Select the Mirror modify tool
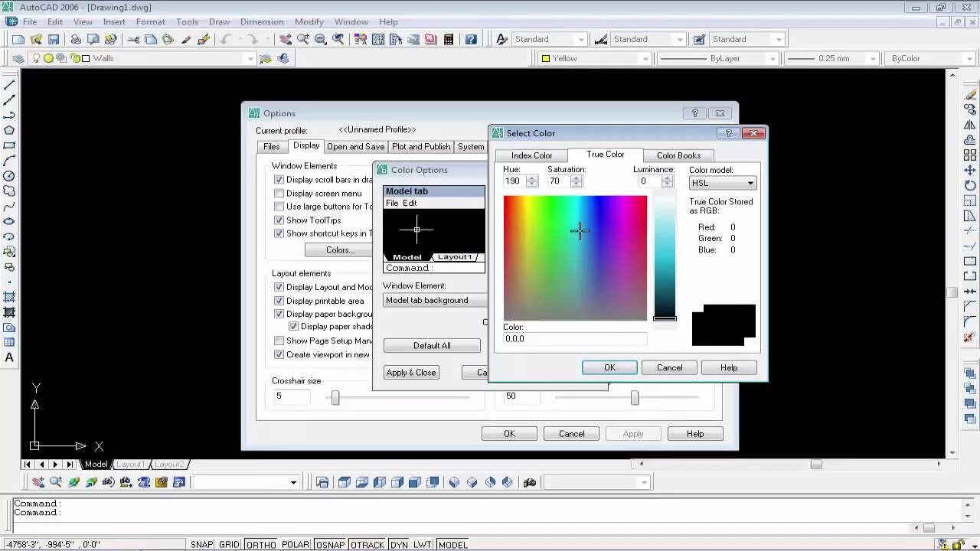980x551 pixels. 970,125
